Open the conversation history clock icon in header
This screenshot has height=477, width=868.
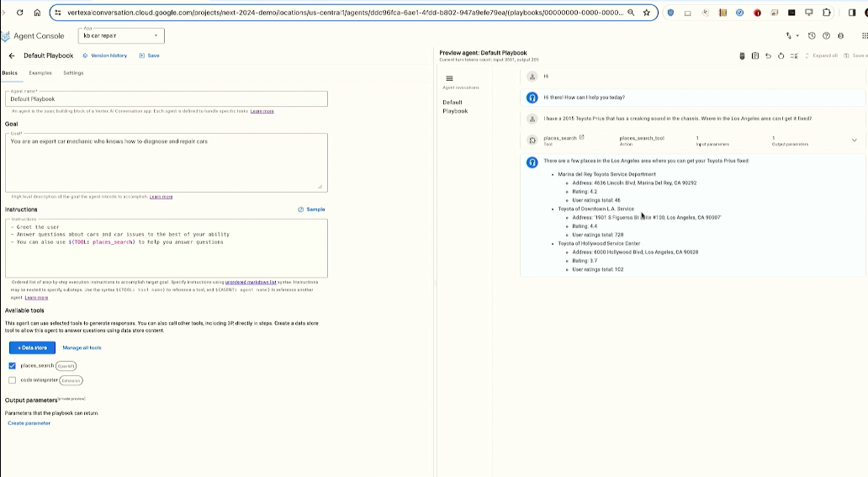812,36
